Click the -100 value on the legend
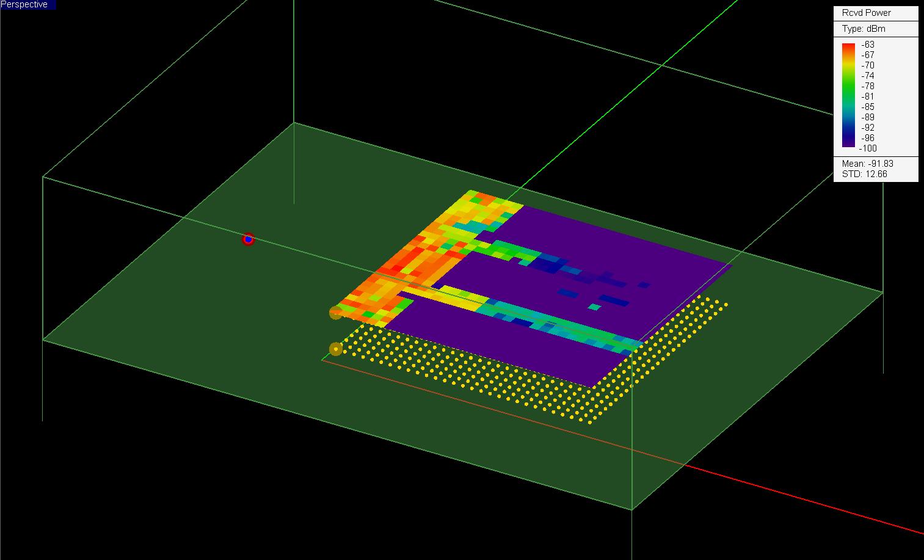 click(868, 148)
